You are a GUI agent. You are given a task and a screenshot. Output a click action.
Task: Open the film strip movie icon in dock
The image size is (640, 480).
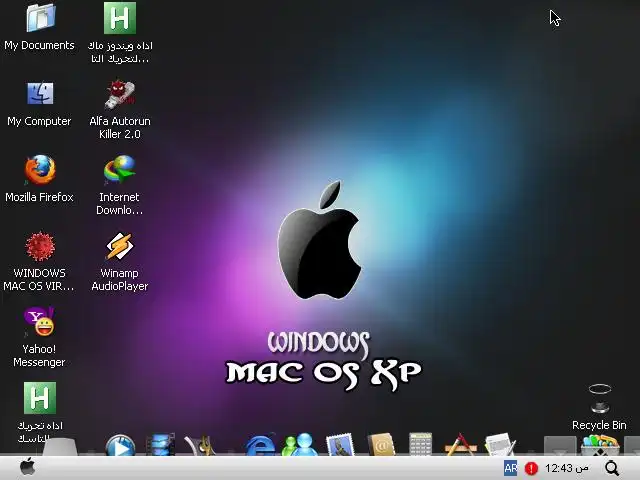(161, 445)
